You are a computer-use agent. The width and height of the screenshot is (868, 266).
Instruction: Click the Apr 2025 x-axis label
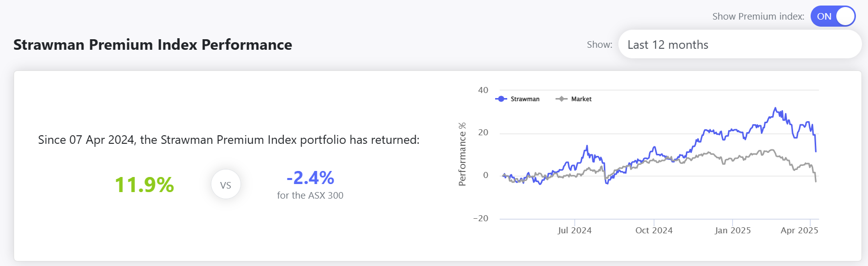click(799, 230)
